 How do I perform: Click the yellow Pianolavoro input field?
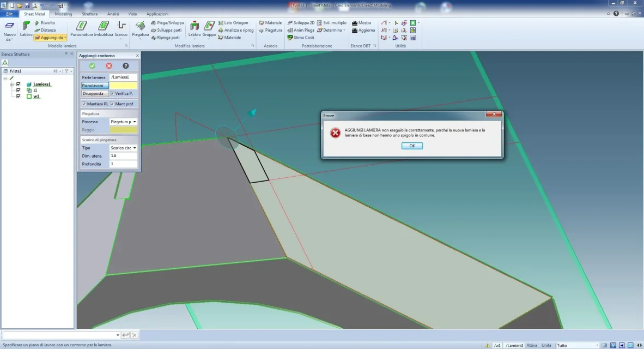pyautogui.click(x=124, y=86)
